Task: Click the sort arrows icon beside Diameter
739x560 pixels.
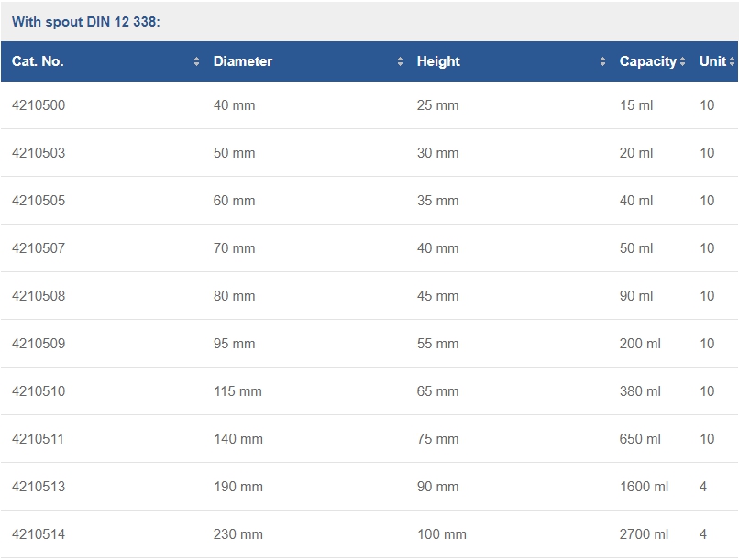Action: 400,62
